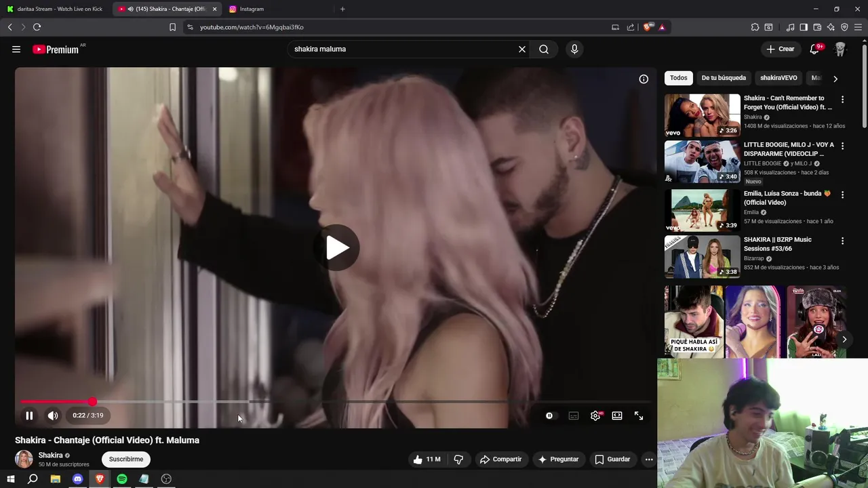The width and height of the screenshot is (868, 488).
Task: Open Brave playlist music note icon
Action: 790,27
